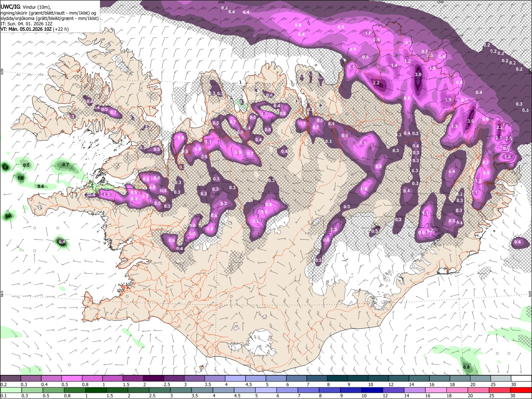
Task: Click the bright red rain swatch after 30
Action: pos(521,390)
